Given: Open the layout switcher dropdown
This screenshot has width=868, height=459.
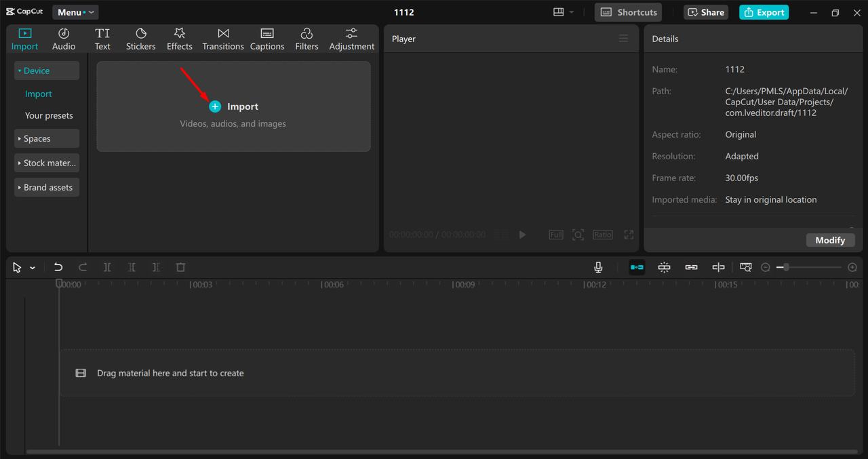Looking at the screenshot, I should tap(564, 12).
